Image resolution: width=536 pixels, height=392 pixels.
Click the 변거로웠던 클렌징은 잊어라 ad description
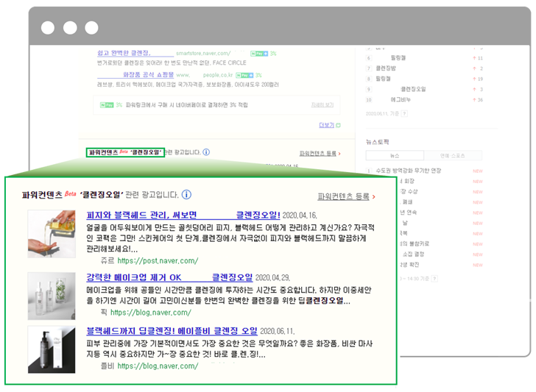click(x=172, y=63)
